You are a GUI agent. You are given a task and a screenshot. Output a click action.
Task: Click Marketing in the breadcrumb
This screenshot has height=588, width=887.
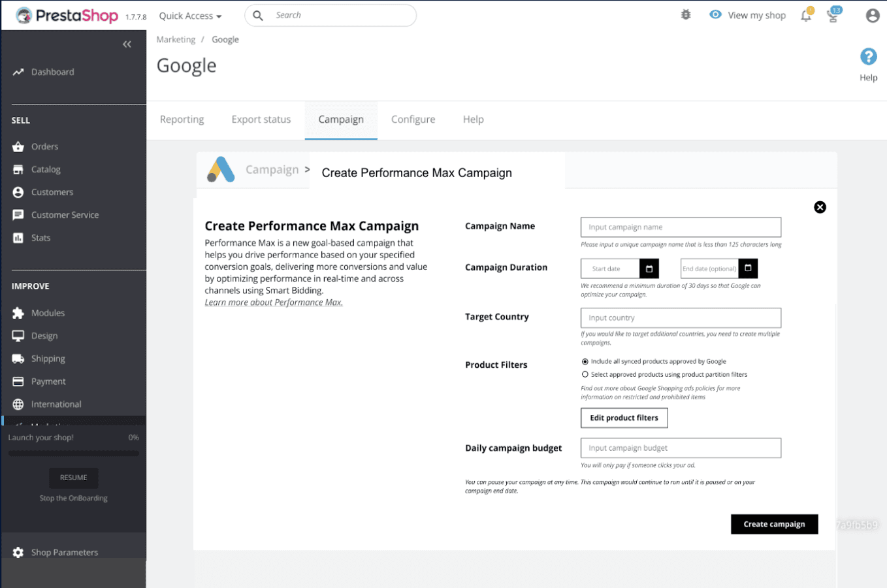pyautogui.click(x=176, y=40)
